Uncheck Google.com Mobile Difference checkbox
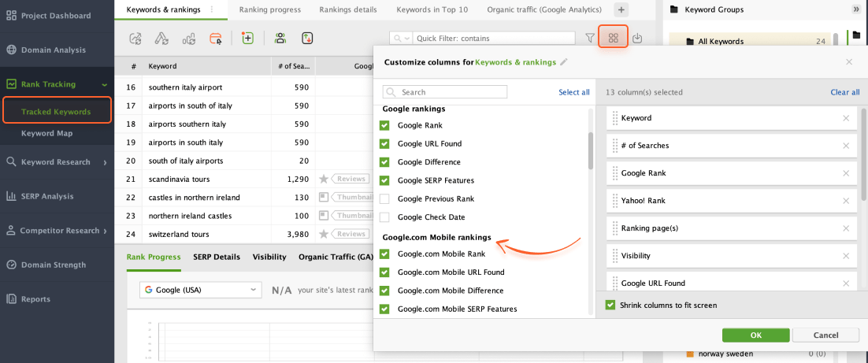868x363 pixels. [384, 291]
